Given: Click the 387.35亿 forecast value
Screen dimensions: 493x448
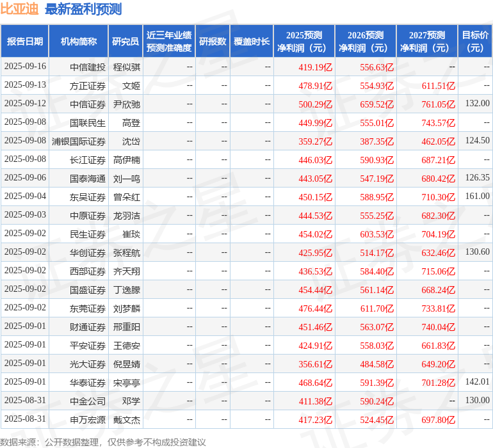Looking at the screenshot, I should pos(377,141).
